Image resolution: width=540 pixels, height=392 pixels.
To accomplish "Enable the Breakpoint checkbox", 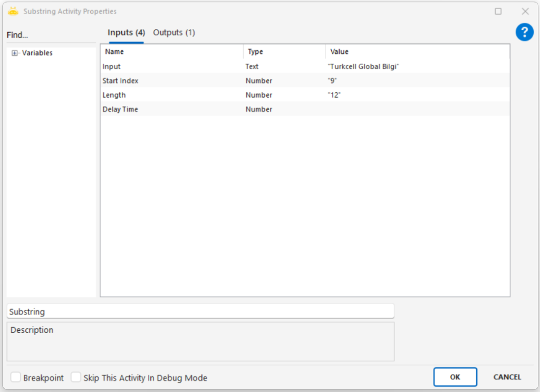I will tap(16, 377).
